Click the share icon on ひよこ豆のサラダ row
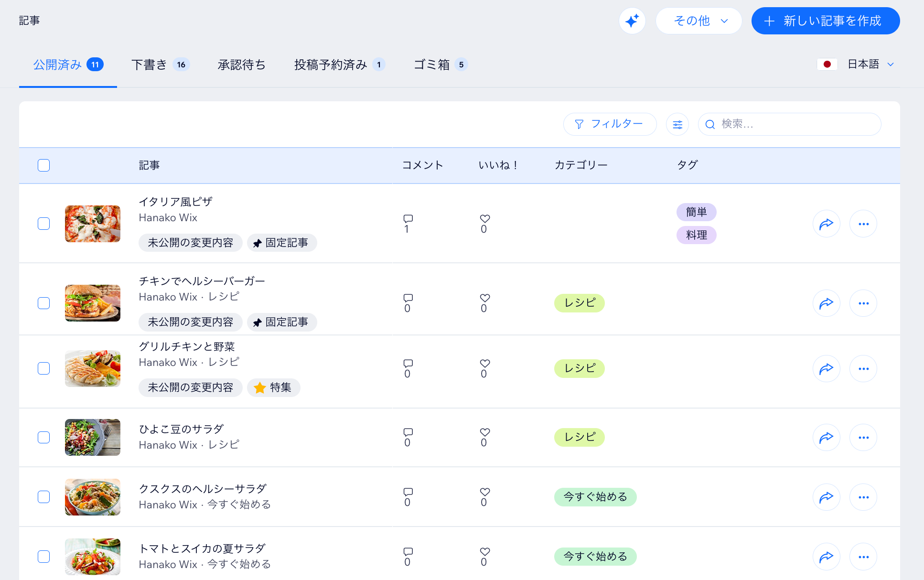924x580 pixels. (x=827, y=437)
